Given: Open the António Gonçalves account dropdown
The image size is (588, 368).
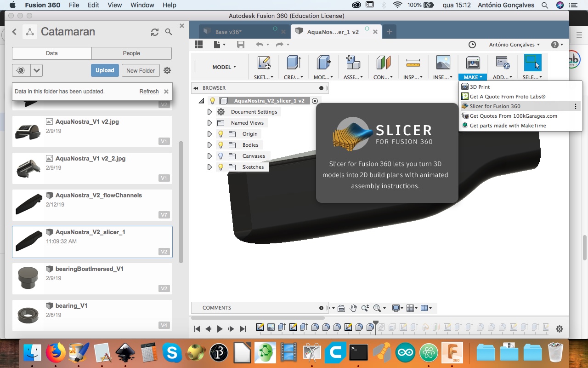Looking at the screenshot, I should coord(514,45).
